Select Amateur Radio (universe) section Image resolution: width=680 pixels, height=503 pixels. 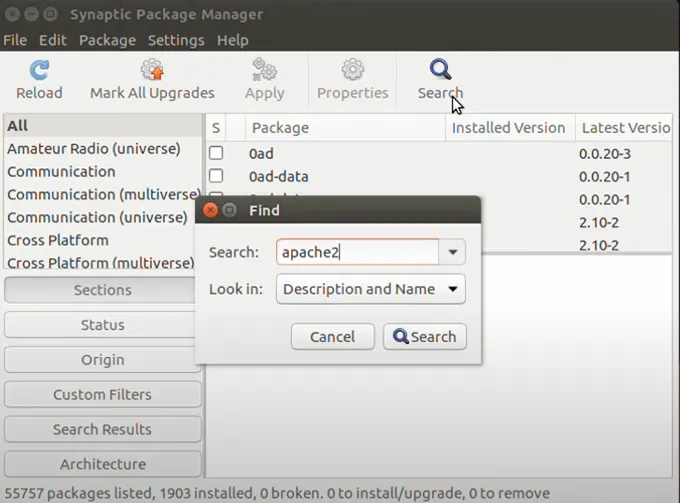[103, 149]
